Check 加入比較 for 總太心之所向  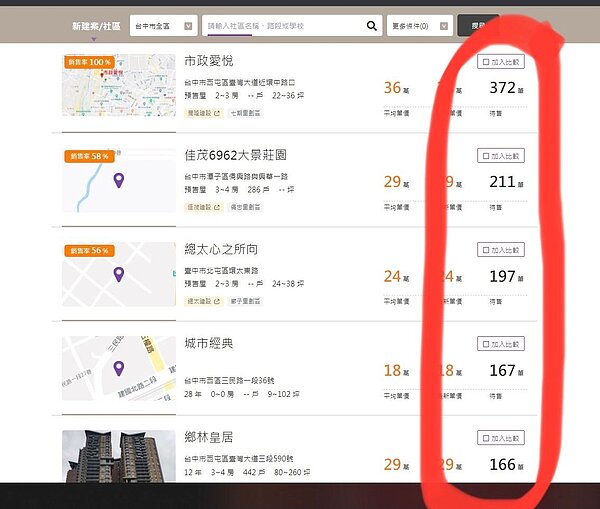tap(501, 250)
